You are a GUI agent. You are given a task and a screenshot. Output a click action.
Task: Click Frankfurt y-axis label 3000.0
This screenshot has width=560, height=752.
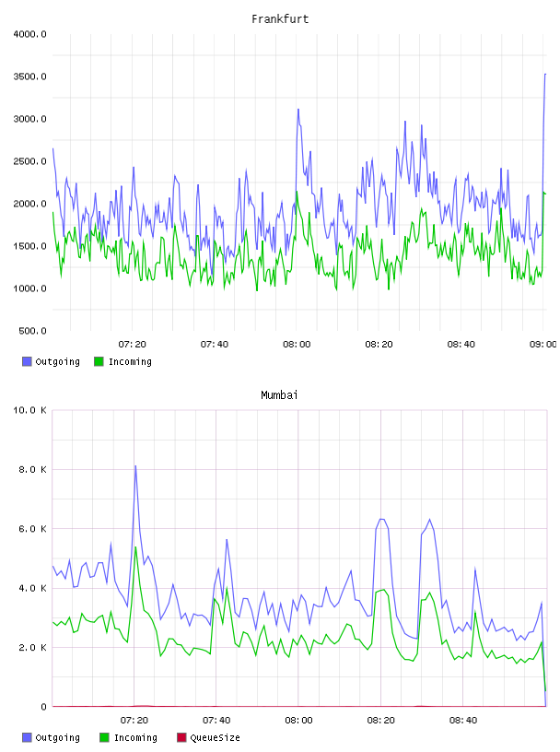point(30,119)
